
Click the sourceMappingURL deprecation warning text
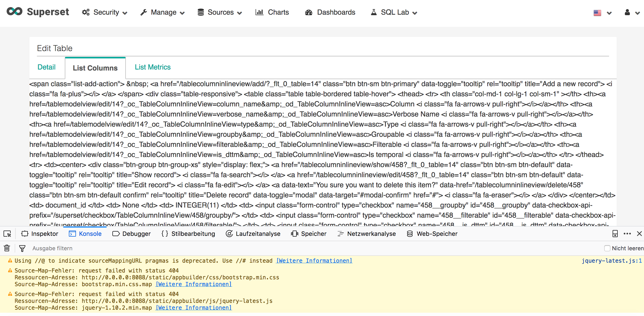tap(144, 261)
